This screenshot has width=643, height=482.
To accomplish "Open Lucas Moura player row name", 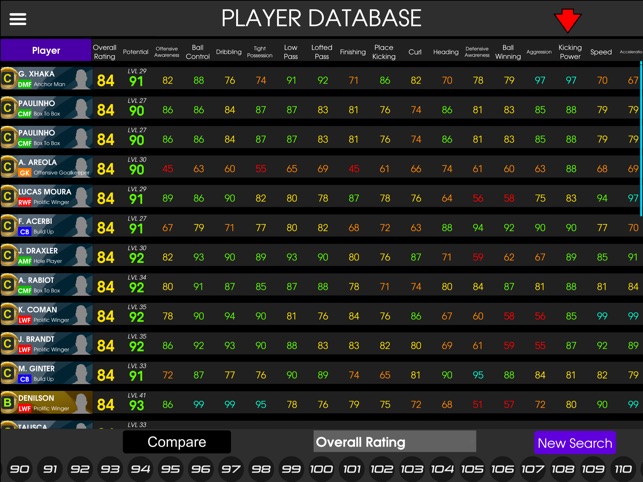I will [x=44, y=192].
